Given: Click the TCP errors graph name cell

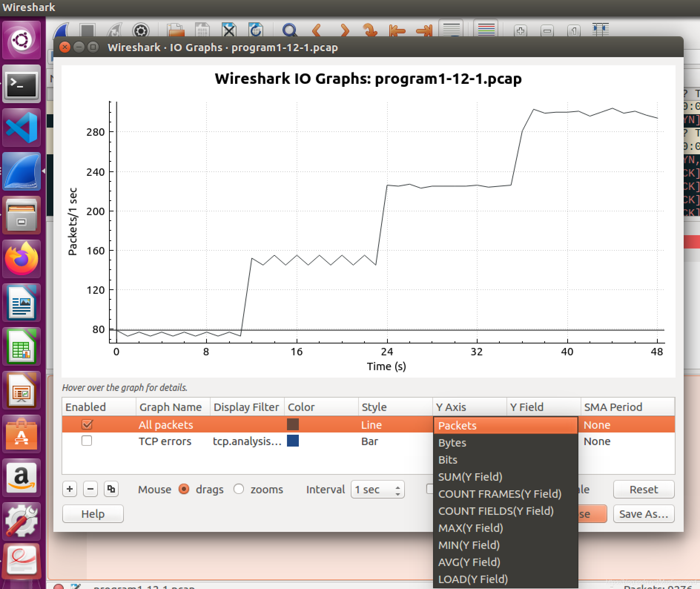Looking at the screenshot, I should pos(173,441).
